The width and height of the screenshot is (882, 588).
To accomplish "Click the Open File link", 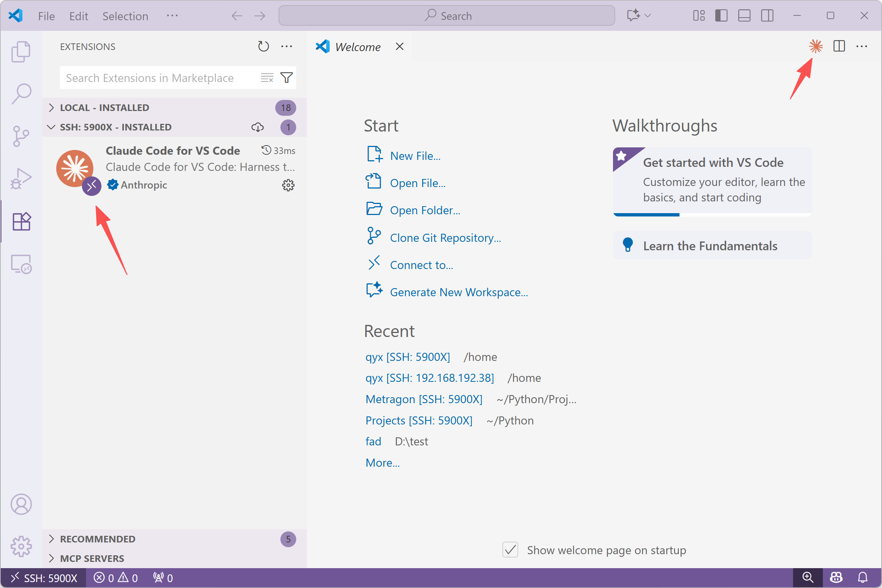I will 418,183.
